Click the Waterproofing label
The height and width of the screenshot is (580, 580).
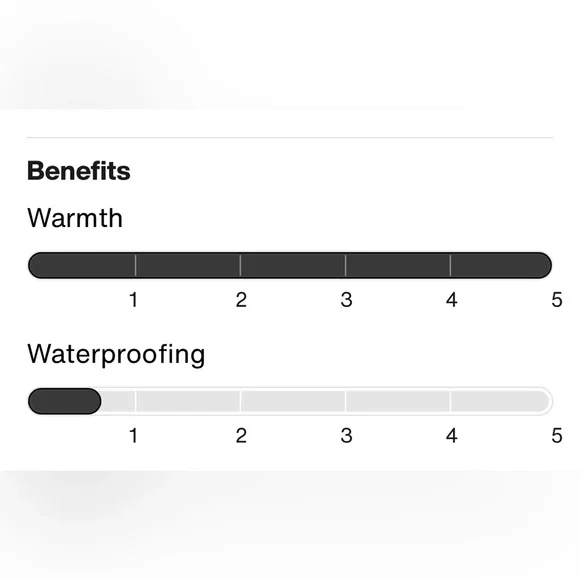[x=116, y=354]
